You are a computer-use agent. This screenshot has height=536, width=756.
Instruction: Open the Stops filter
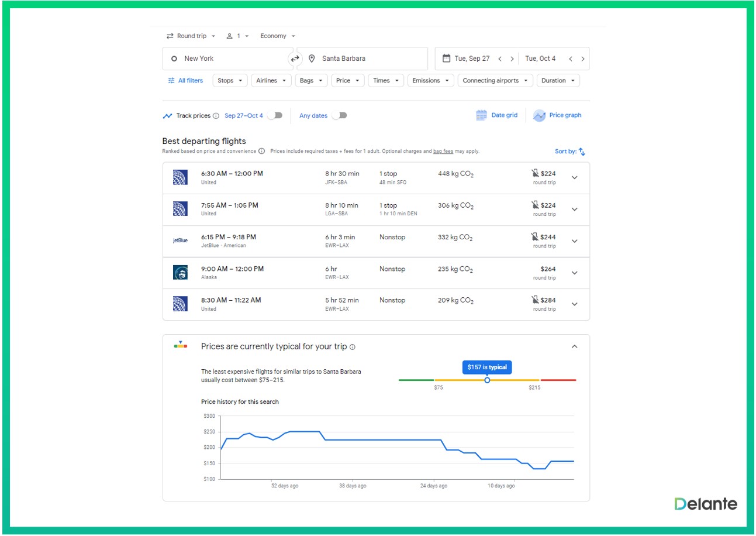[230, 81]
